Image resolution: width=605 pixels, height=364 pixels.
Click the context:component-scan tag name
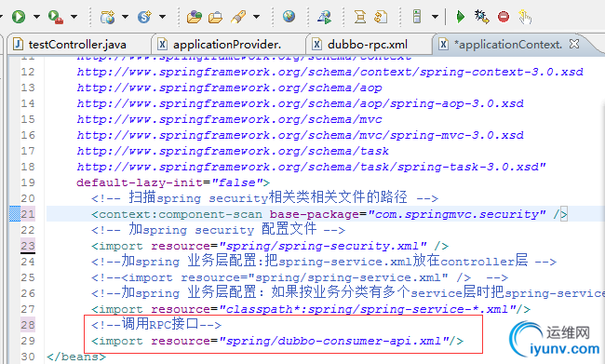[x=181, y=214]
